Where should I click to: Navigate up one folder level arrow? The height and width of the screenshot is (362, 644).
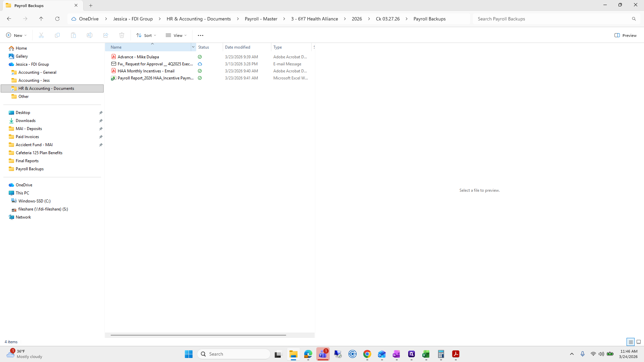(x=41, y=19)
